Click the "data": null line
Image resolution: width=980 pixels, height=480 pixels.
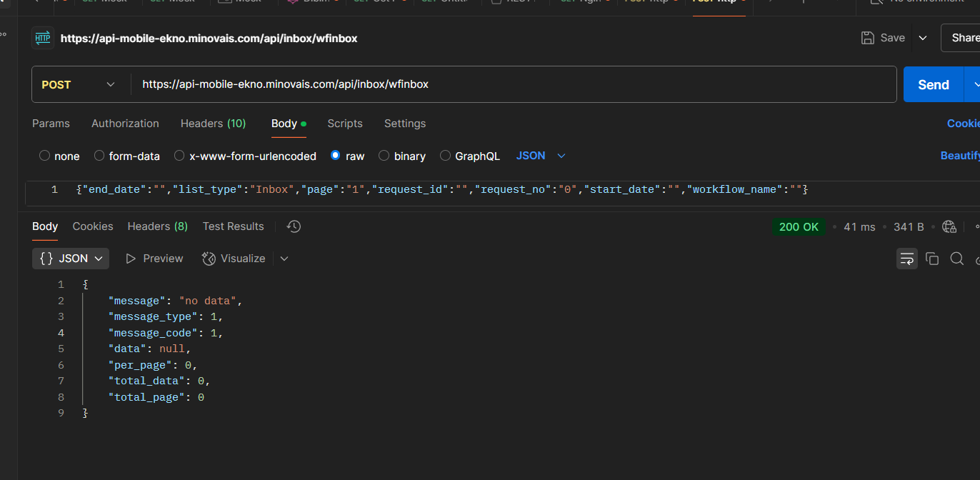[x=150, y=349]
